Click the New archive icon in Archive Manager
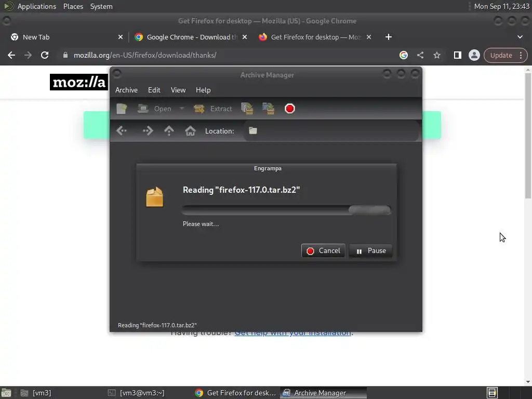The height and width of the screenshot is (399, 532). tap(122, 109)
